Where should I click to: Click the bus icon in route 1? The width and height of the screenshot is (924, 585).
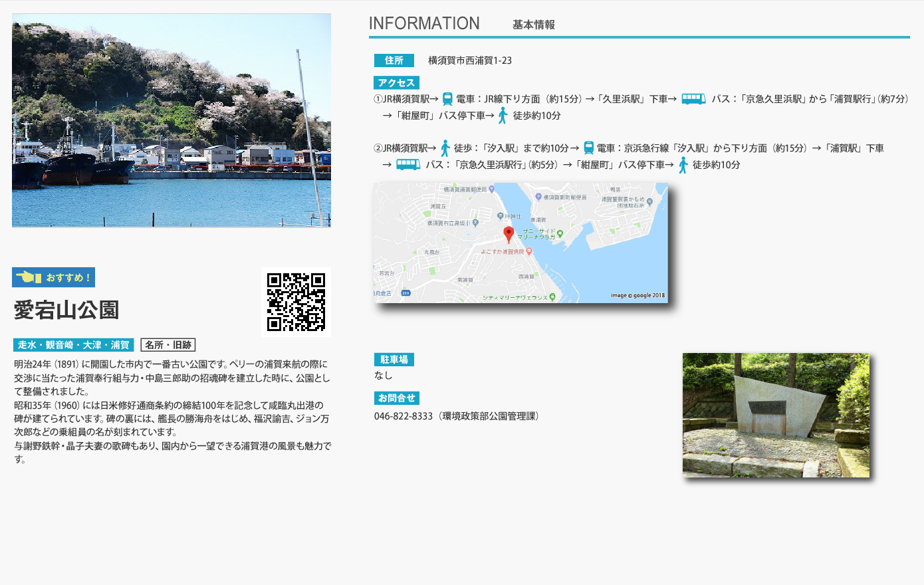point(693,99)
